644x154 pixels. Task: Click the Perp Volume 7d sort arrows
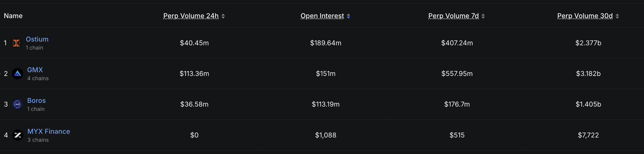pyautogui.click(x=483, y=16)
